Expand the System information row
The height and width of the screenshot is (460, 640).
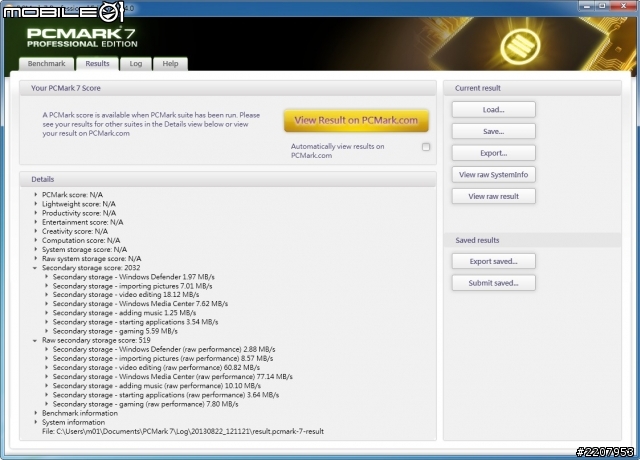coord(36,422)
